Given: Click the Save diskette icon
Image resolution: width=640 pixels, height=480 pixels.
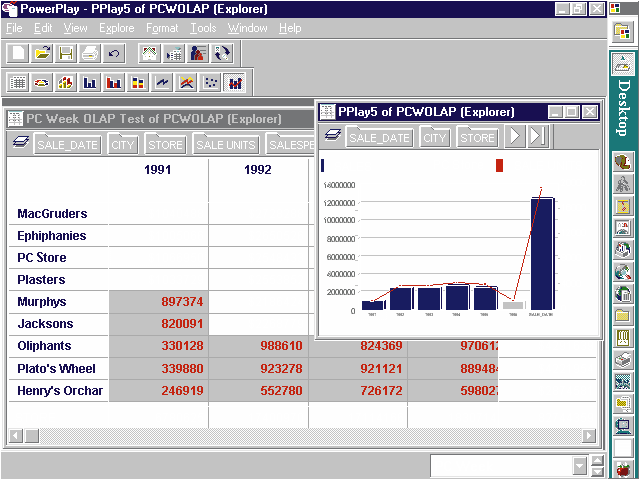Looking at the screenshot, I should pos(66,53).
